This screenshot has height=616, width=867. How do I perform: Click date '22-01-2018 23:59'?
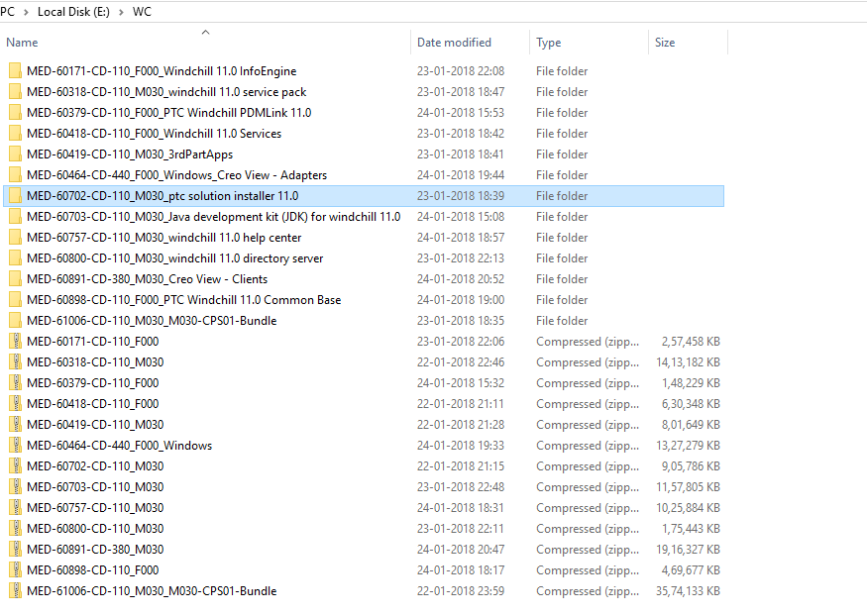pos(461,591)
